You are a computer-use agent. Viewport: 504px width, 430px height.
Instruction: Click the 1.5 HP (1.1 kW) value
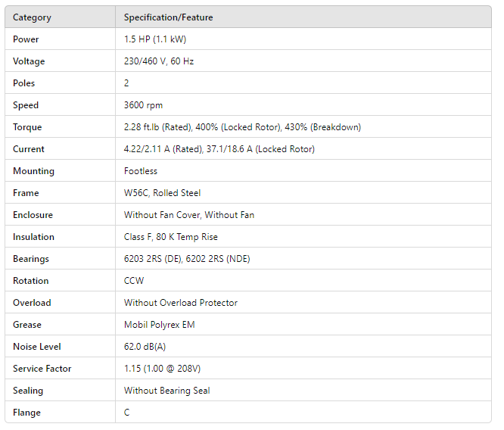(156, 39)
